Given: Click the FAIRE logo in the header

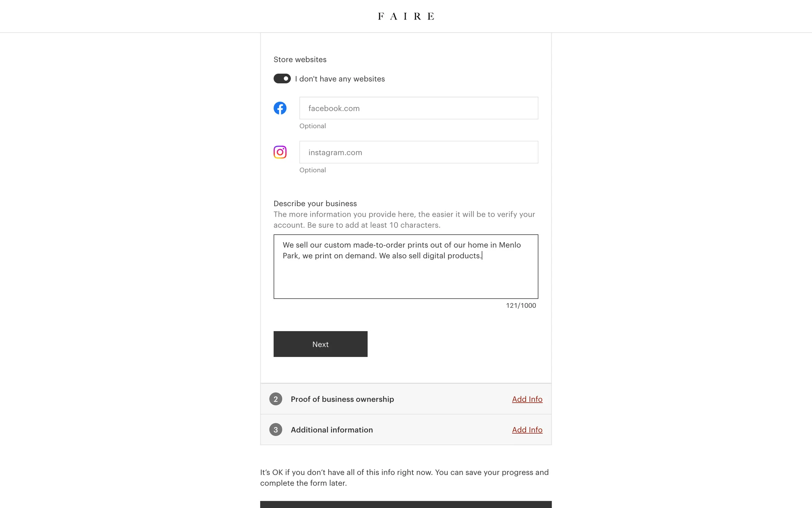Looking at the screenshot, I should click(406, 17).
